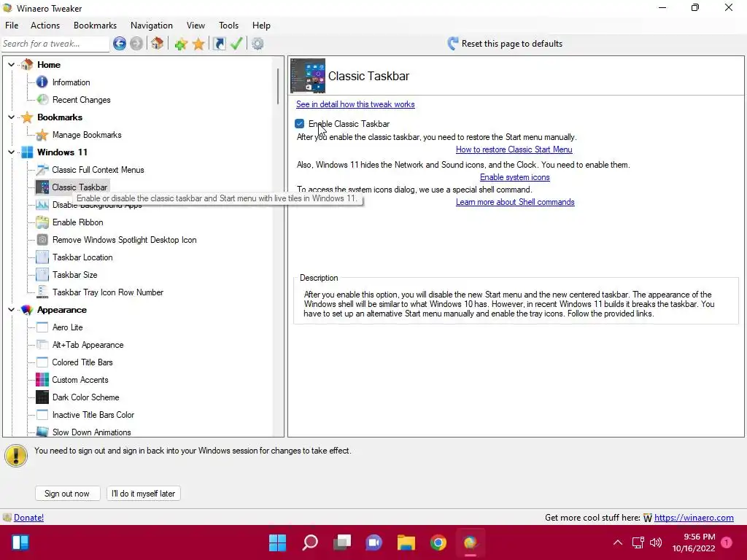Click the Enable Ribbon tree icon
This screenshot has width=747, height=560.
coord(42,222)
